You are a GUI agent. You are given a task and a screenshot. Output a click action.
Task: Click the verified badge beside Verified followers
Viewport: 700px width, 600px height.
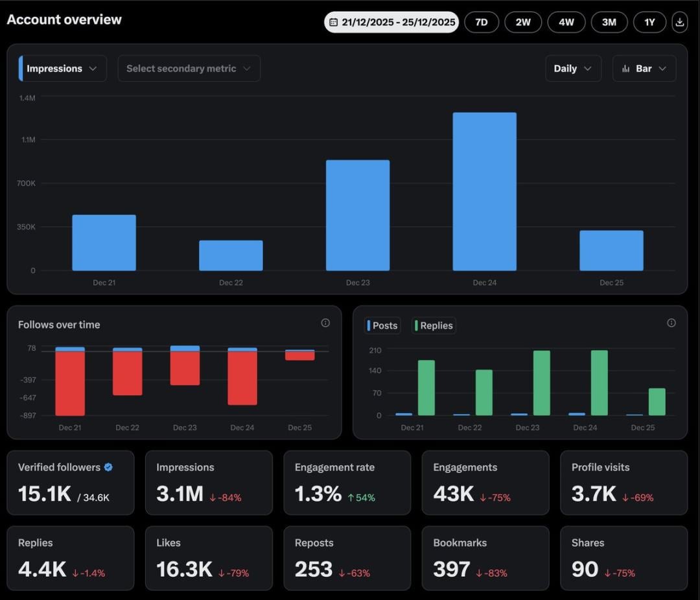[108, 467]
